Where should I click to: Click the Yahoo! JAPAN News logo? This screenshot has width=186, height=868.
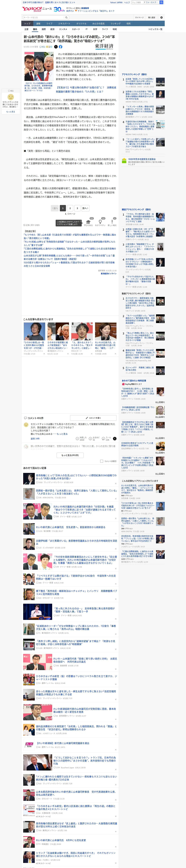pos(37,9)
